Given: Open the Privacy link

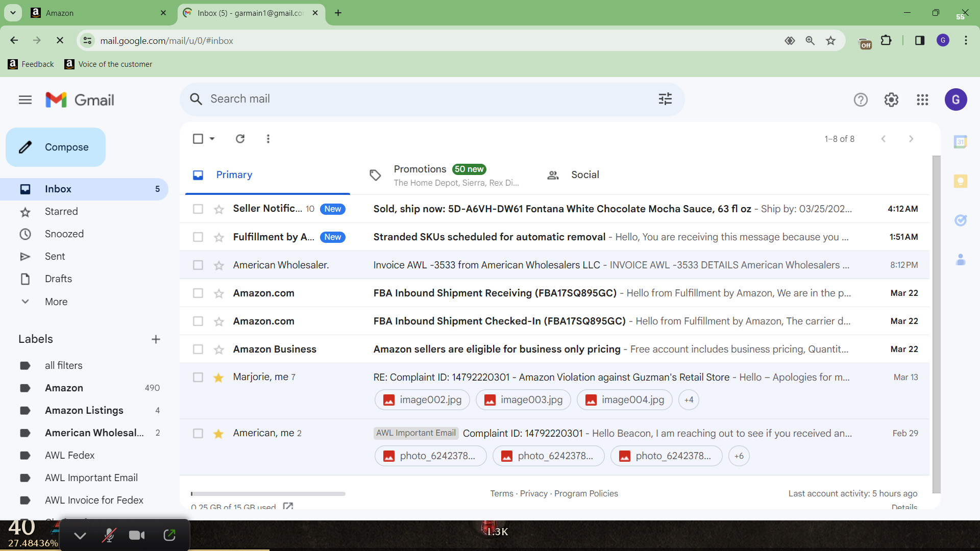Looking at the screenshot, I should point(533,494).
